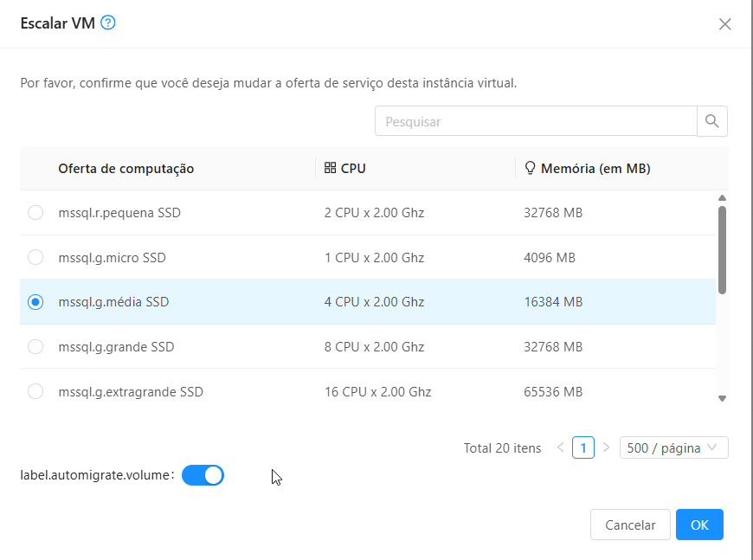Choose the mssql.g.grande SSD offering
The width and height of the screenshot is (753, 560).
[35, 347]
